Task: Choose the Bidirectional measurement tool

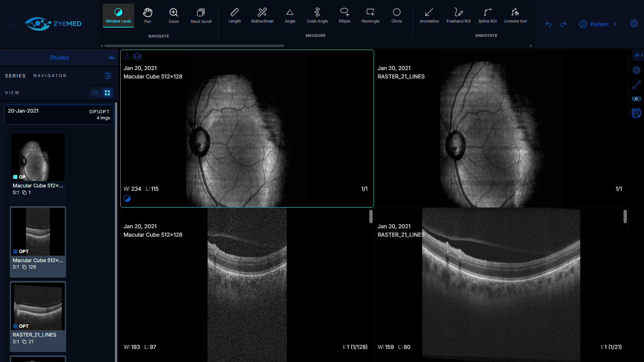Action: pos(262,15)
